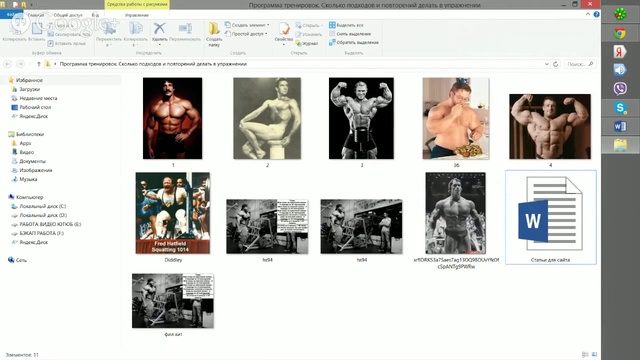Click the Свойства properties icon

(284, 29)
